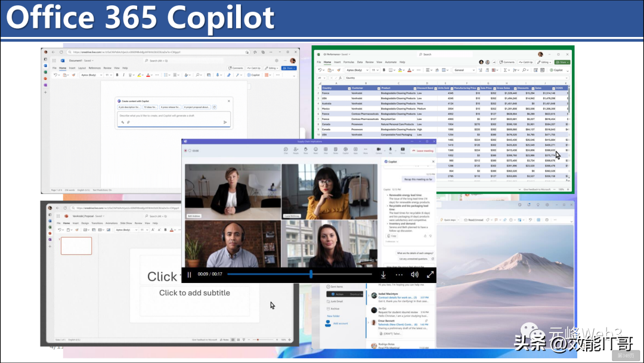Mute the video player volume
The image size is (644, 363).
pyautogui.click(x=414, y=275)
